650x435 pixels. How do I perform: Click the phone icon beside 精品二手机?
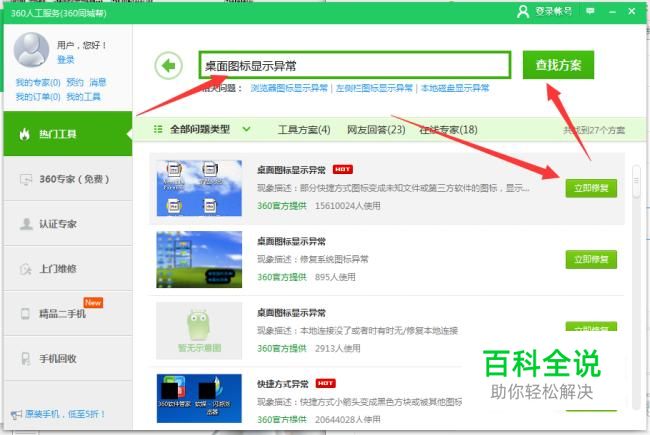pyautogui.click(x=25, y=313)
